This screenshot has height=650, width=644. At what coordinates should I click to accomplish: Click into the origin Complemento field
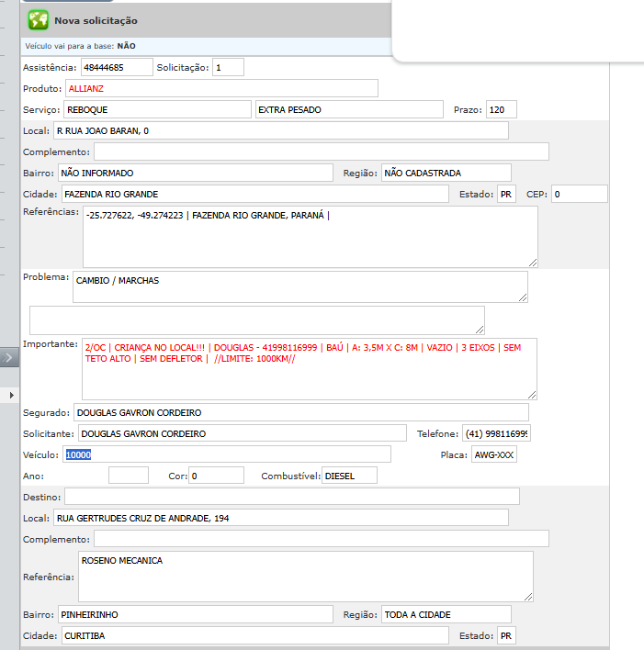point(321,151)
